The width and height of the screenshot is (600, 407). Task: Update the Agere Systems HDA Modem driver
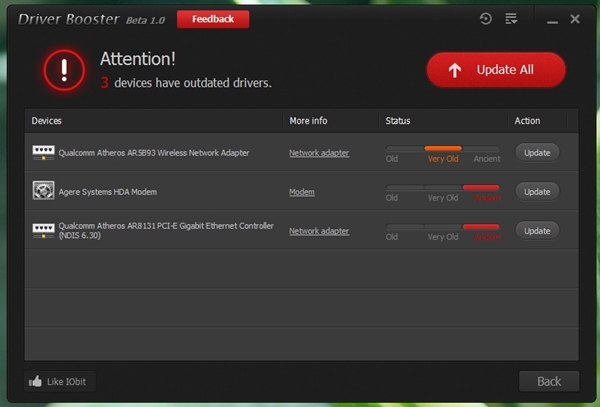(537, 192)
